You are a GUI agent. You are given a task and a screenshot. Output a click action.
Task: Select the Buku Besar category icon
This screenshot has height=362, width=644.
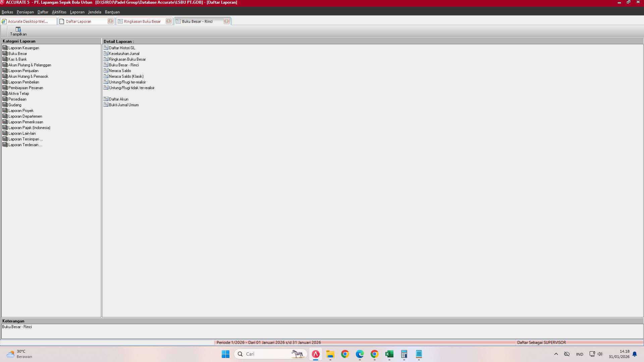(x=5, y=53)
